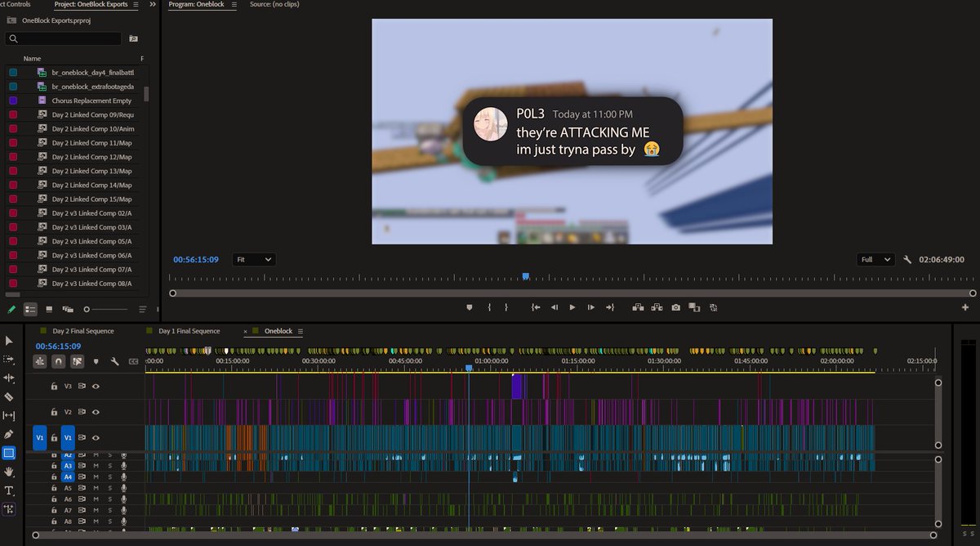Open the Fit zoom level dropdown
The width and height of the screenshot is (980, 546).
tap(253, 259)
